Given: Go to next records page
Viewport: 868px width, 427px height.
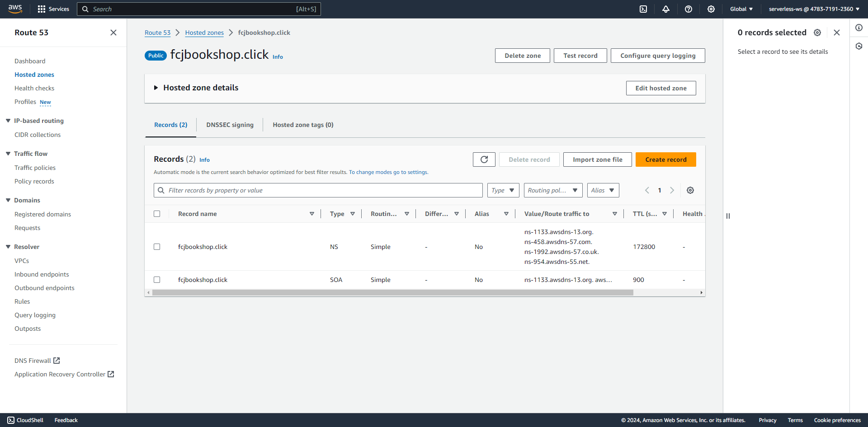Looking at the screenshot, I should [672, 190].
